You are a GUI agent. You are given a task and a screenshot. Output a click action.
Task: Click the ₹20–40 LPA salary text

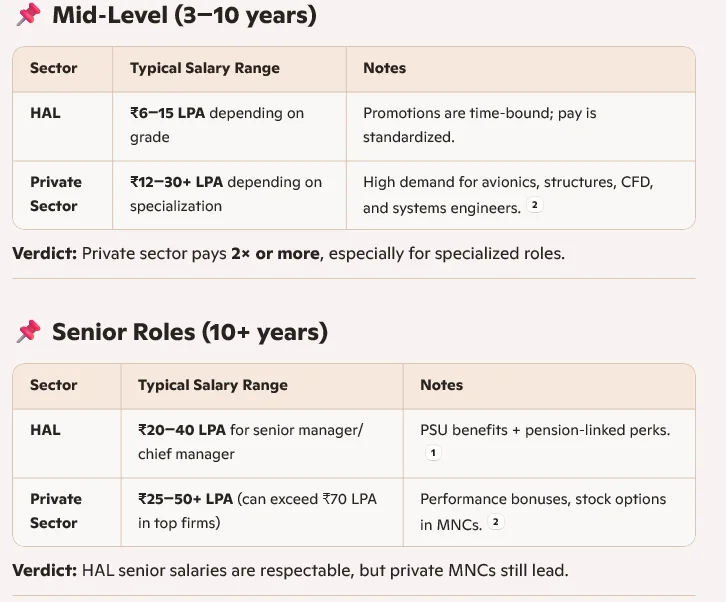pos(182,430)
